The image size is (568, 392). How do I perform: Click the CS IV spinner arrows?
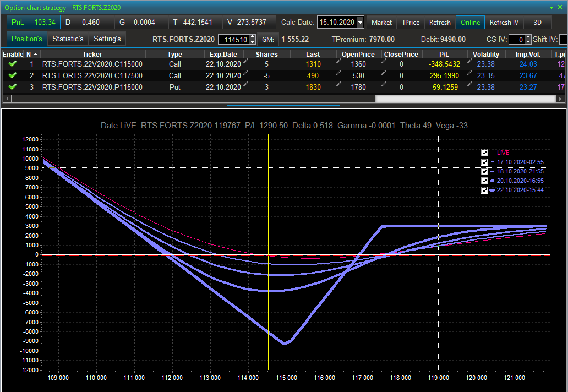(528, 40)
